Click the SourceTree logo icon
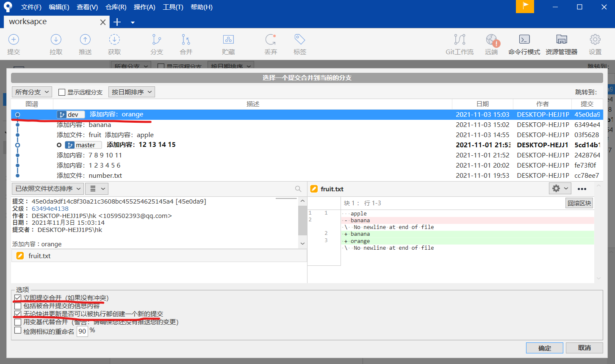 pyautogui.click(x=8, y=7)
